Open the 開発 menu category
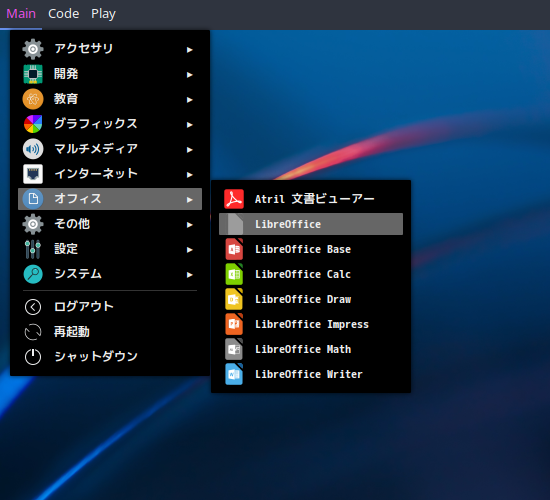Screen dimensions: 550x500 click(110, 74)
